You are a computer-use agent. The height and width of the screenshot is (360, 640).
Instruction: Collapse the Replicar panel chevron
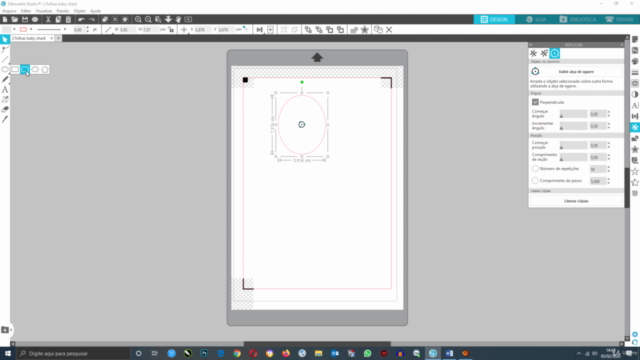(531, 45)
